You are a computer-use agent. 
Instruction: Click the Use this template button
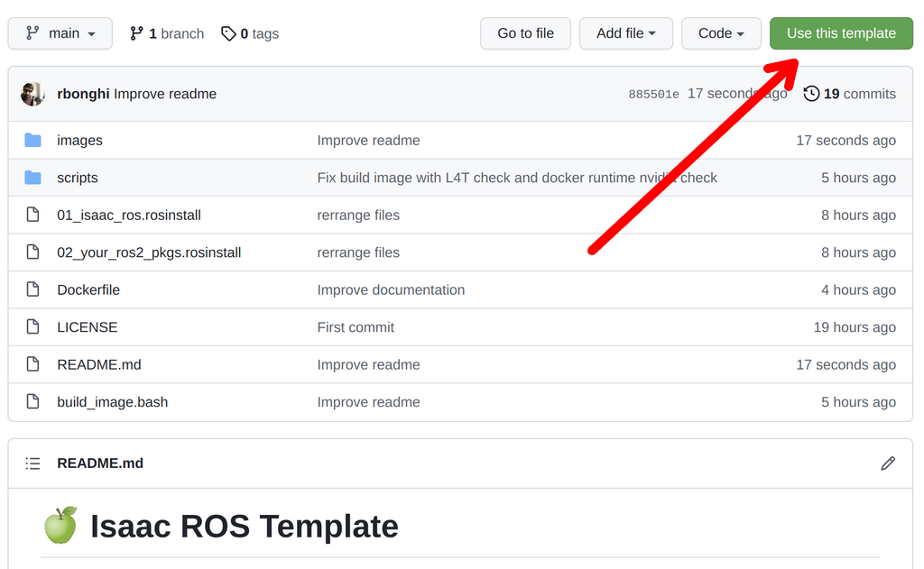point(841,33)
